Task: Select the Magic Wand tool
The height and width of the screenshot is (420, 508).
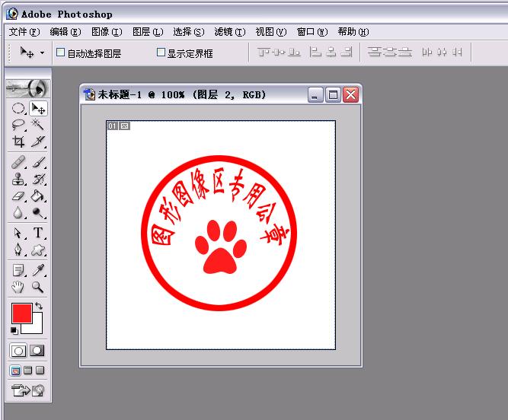Action: point(37,126)
